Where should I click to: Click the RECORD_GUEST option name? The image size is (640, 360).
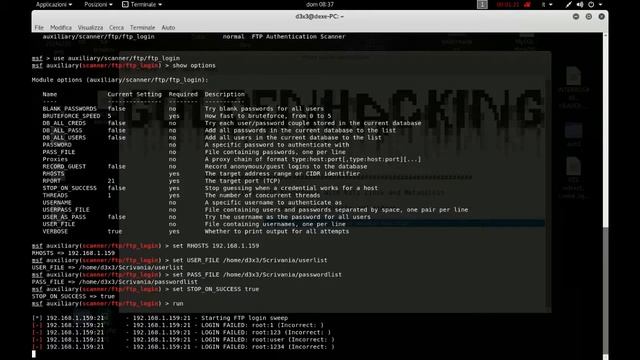64,167
